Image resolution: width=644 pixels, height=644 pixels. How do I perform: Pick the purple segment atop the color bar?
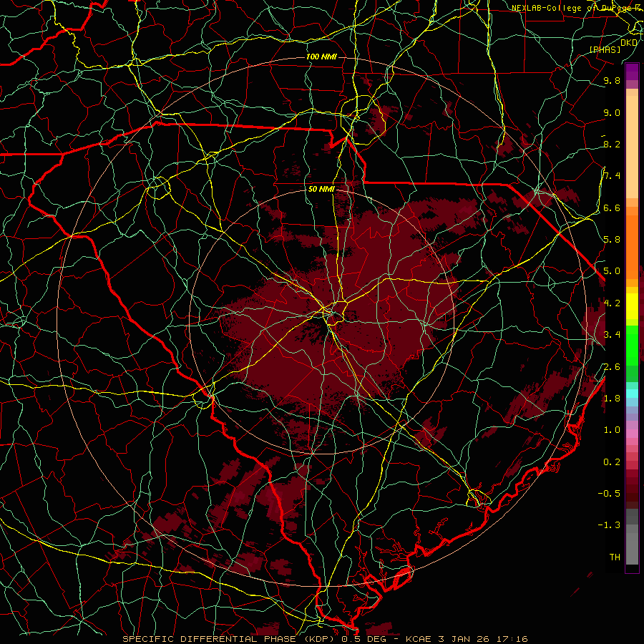632,72
